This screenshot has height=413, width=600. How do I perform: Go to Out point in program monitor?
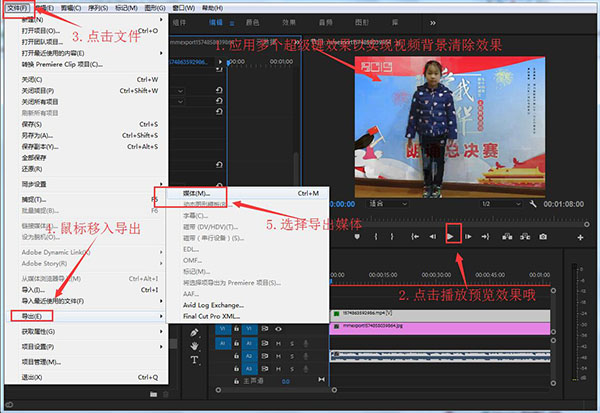point(486,237)
